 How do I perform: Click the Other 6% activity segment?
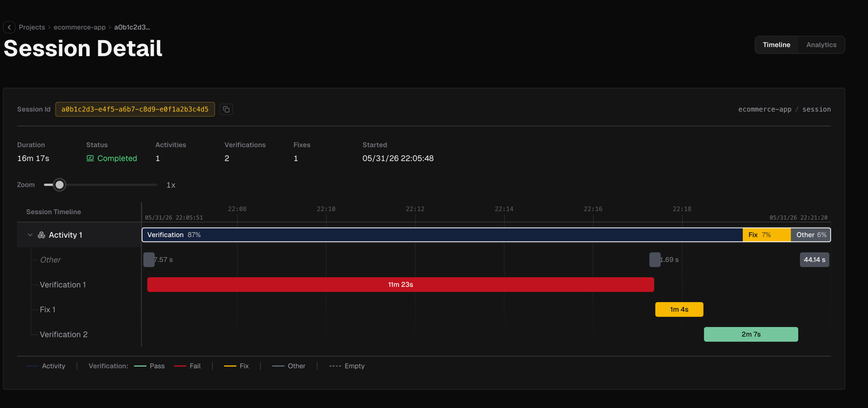point(810,235)
